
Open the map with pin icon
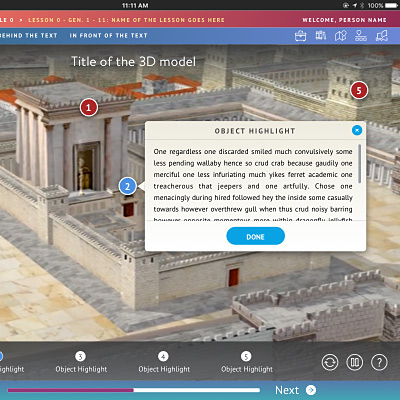pyautogui.click(x=341, y=36)
